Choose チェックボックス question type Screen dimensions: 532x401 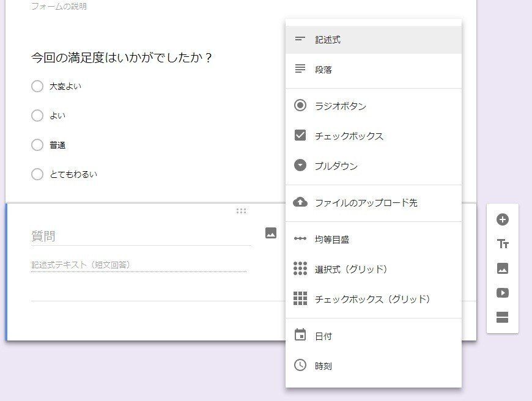click(x=374, y=136)
